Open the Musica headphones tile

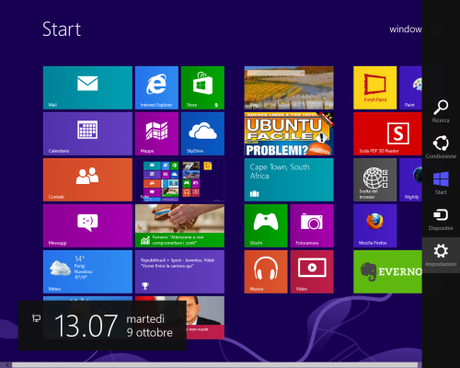pos(266,272)
